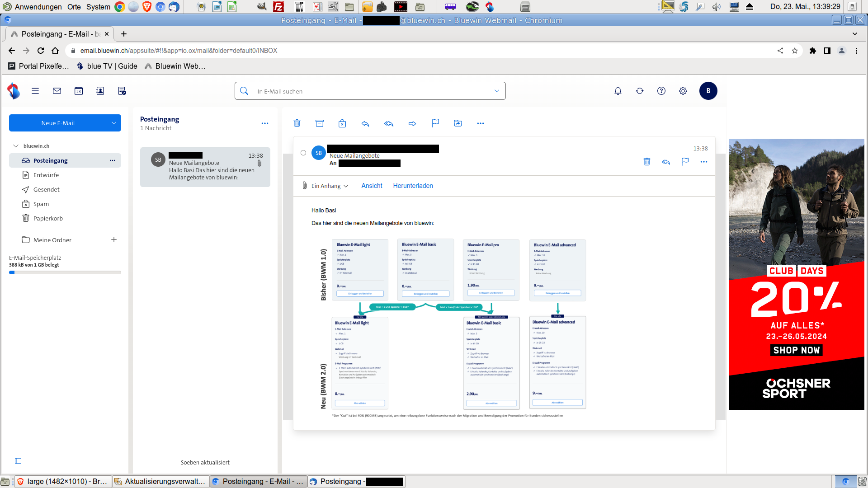Toggle the hamburger menu icon

pyautogui.click(x=35, y=91)
